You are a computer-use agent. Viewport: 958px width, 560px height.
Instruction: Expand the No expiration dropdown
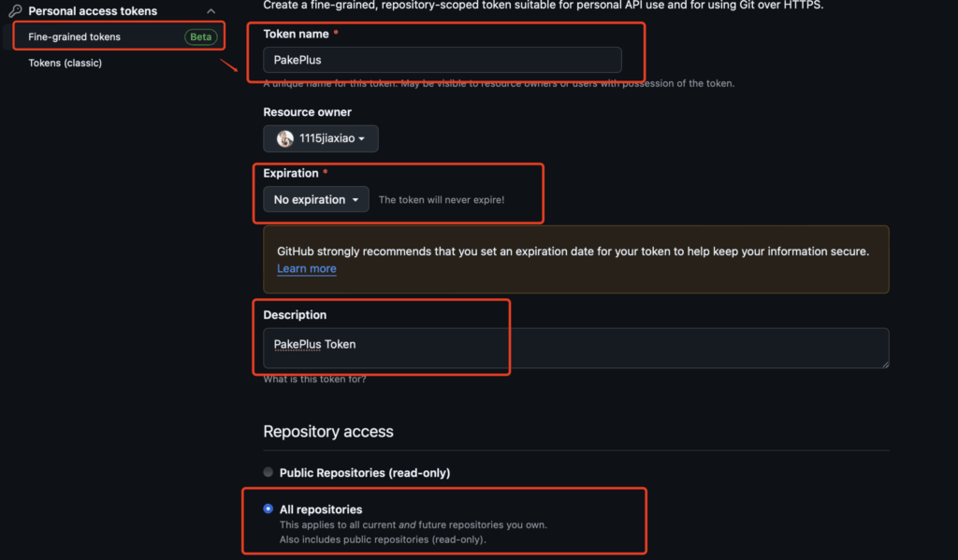pyautogui.click(x=316, y=200)
